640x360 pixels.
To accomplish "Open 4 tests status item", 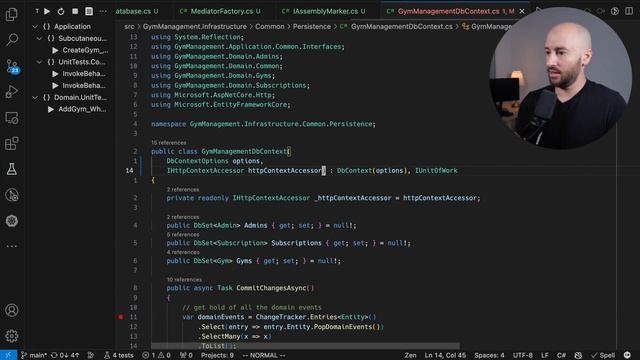I will (118, 355).
